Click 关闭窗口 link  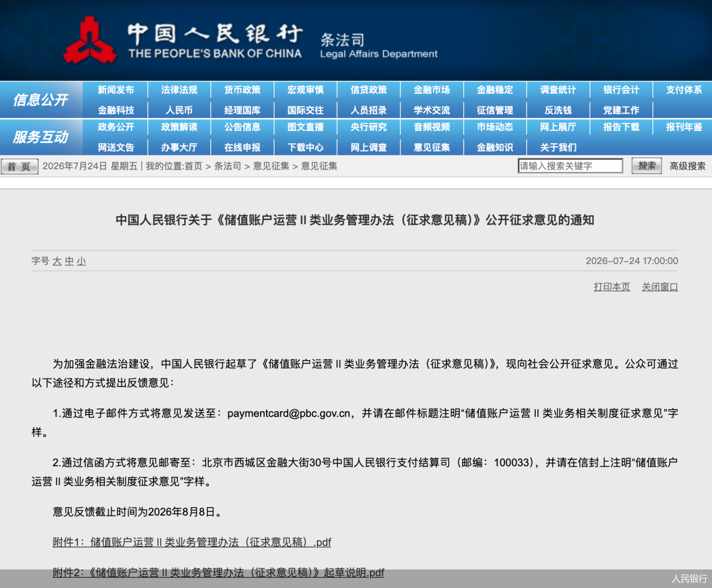point(660,287)
